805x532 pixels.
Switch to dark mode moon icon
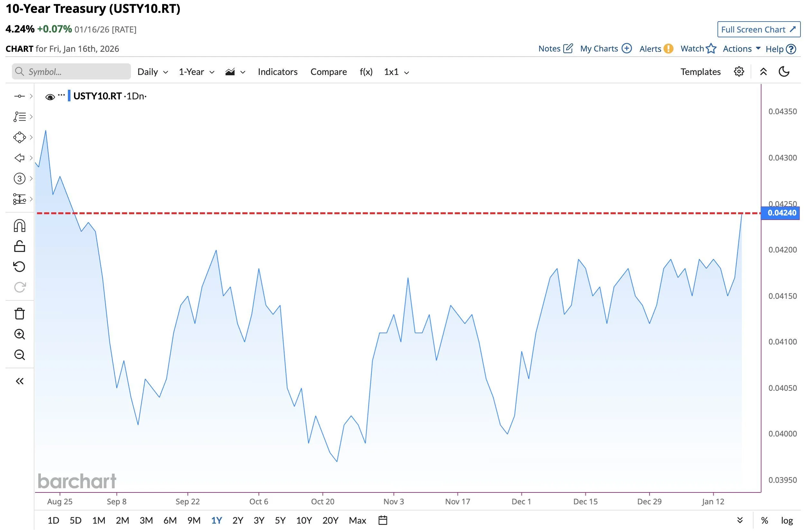784,72
